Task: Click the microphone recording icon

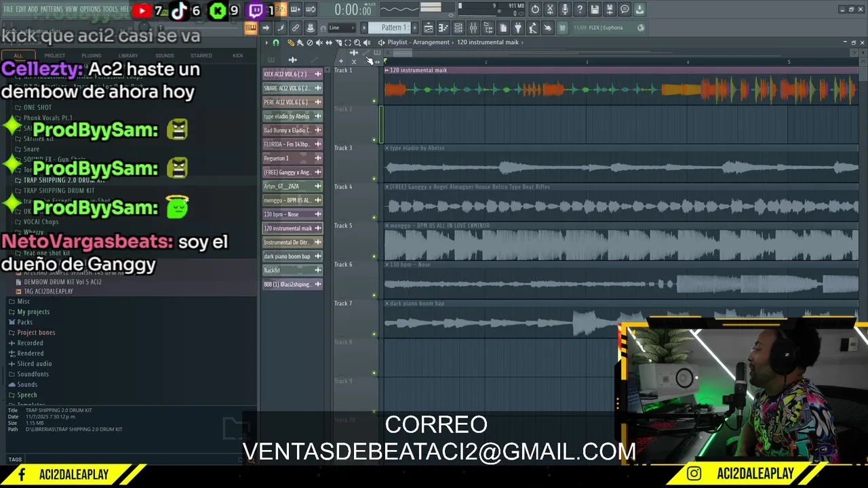Action: point(565,9)
